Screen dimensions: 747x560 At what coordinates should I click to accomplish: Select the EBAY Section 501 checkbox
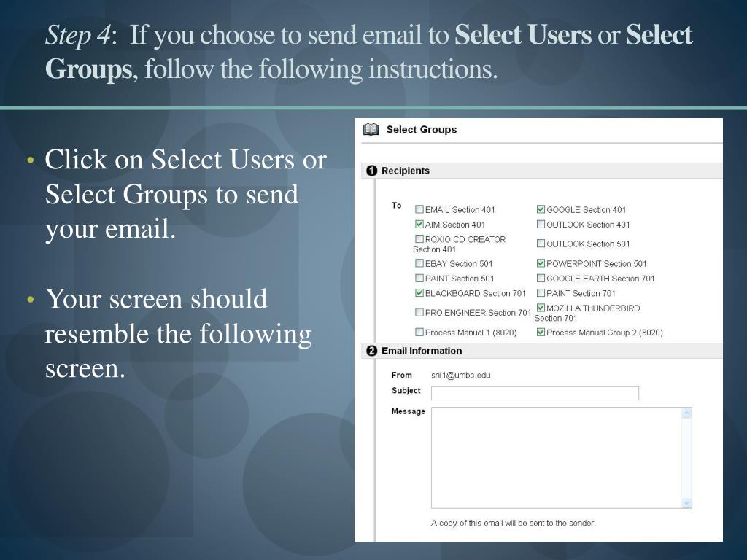tap(419, 262)
